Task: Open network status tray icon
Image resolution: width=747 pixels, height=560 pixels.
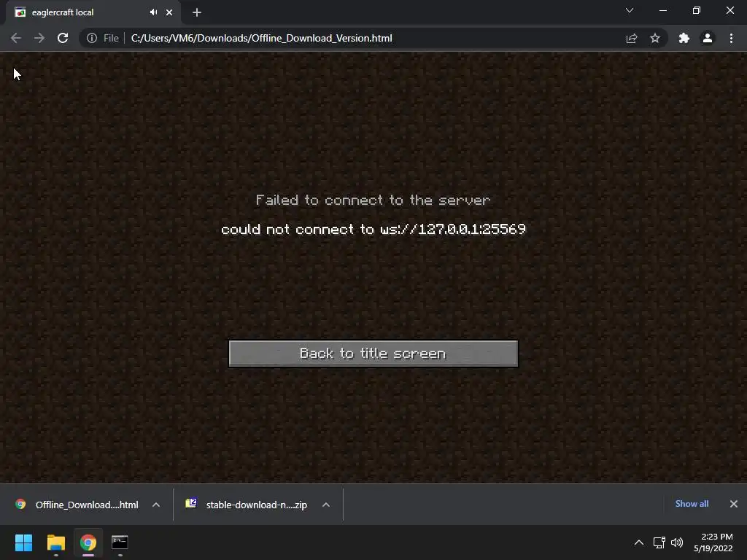Action: tap(659, 542)
